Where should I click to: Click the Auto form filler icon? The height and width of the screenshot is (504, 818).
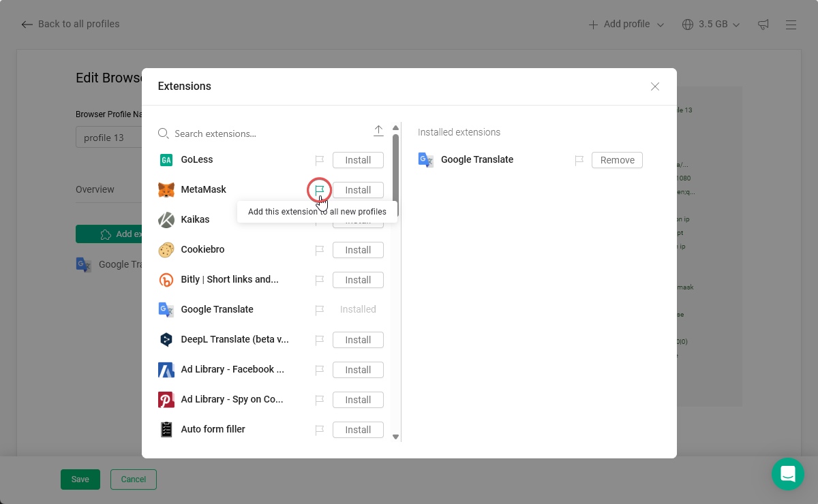click(x=166, y=430)
